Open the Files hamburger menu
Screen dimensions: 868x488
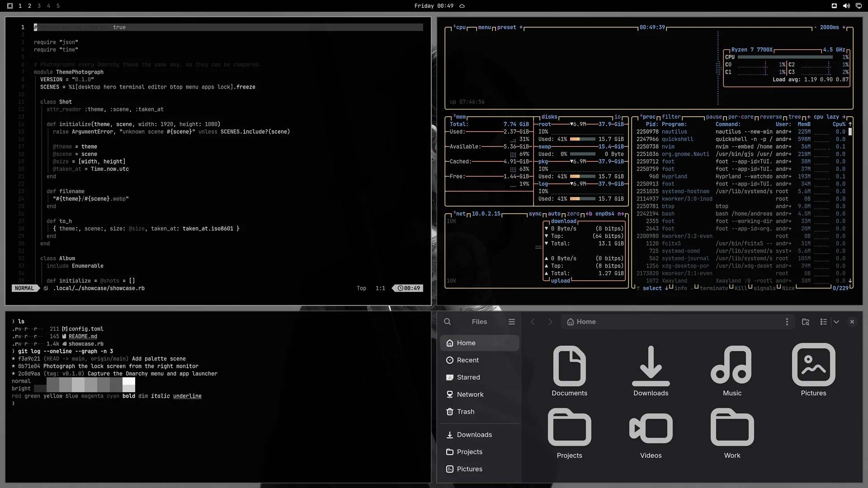tap(511, 322)
